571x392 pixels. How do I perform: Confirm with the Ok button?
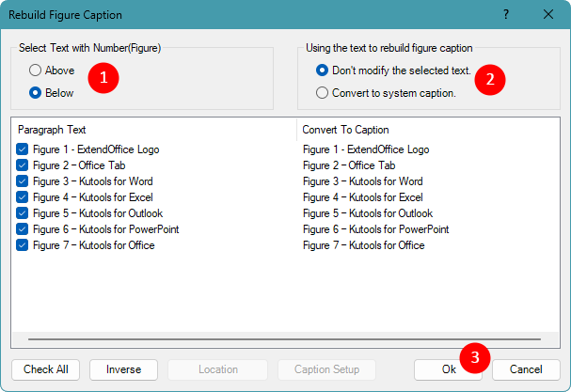(x=449, y=369)
